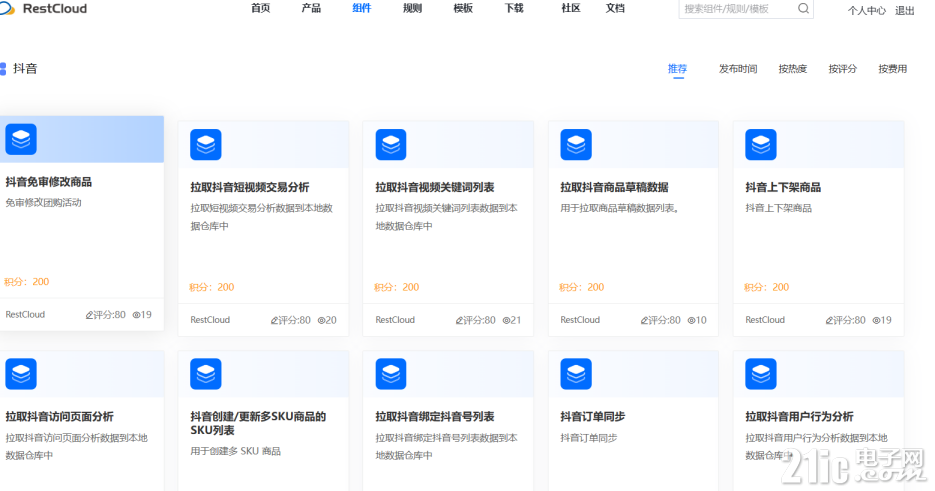The image size is (935, 491).
Task: Open 拉取抖音用户行为分析 title
Action: coord(799,416)
